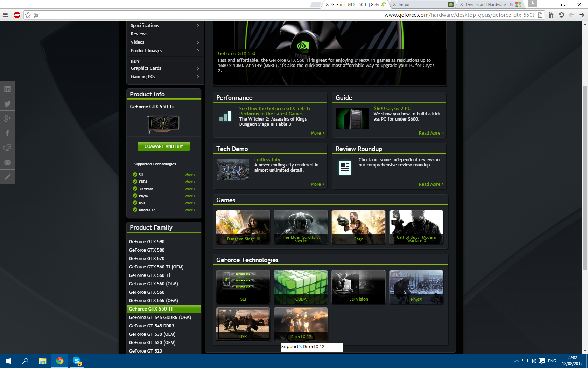Screen dimensions: 588x368
Task: Click the translate page icon
Action: click(x=36, y=15)
